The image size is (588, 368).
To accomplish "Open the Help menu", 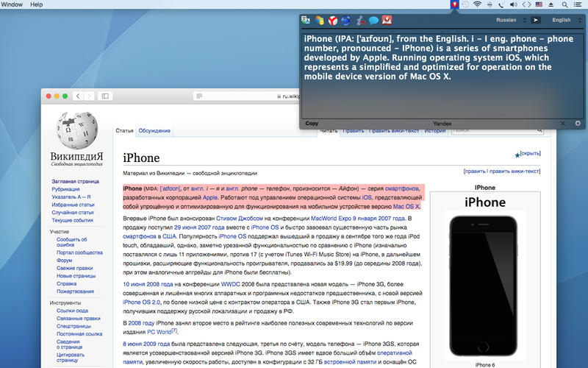I will pyautogui.click(x=36, y=4).
